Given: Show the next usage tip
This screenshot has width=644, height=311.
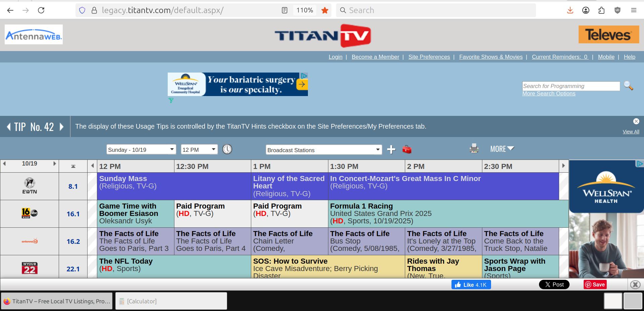Looking at the screenshot, I should pyautogui.click(x=62, y=127).
